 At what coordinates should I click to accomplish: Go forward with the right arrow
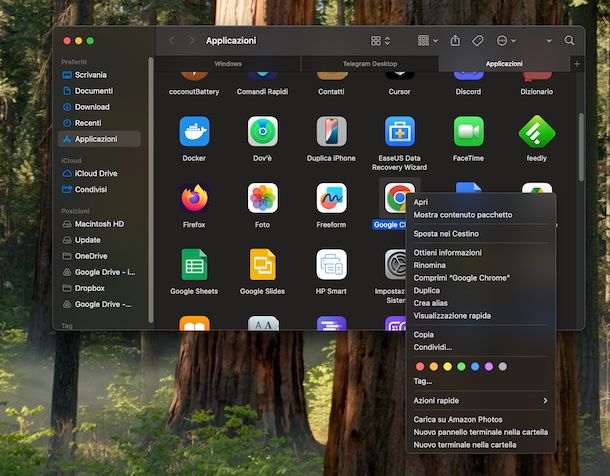192,40
